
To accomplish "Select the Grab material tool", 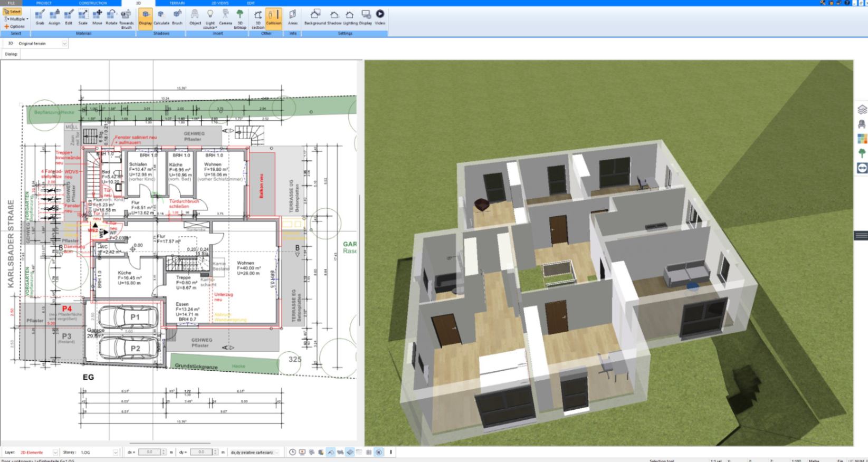I will pyautogui.click(x=40, y=17).
